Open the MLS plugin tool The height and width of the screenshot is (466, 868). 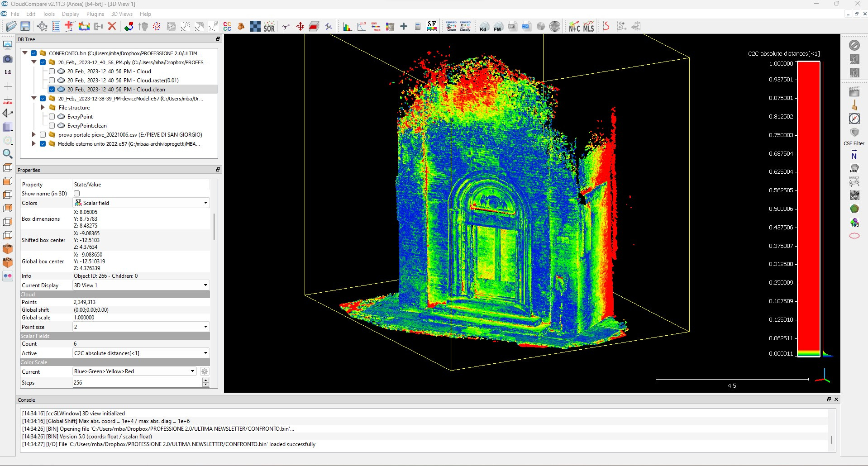click(588, 27)
